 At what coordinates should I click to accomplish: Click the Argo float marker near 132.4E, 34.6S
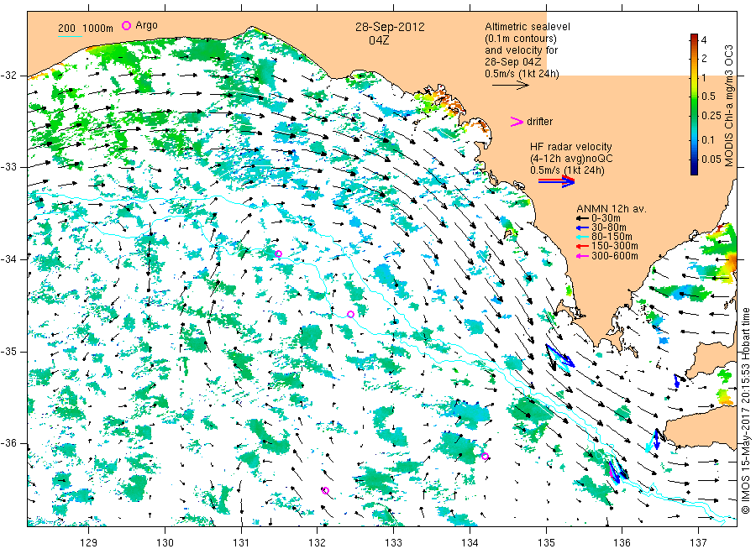click(351, 315)
